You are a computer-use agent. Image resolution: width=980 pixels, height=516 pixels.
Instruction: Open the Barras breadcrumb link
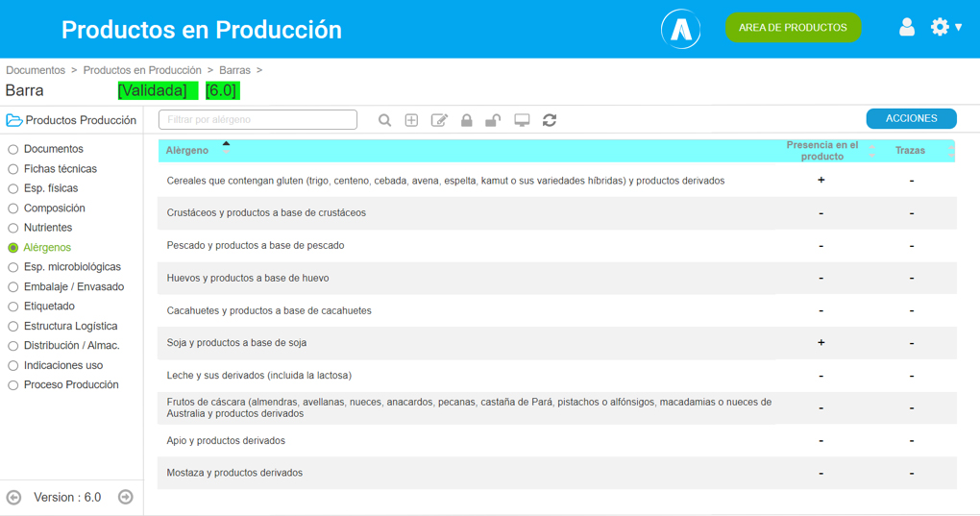click(x=234, y=70)
